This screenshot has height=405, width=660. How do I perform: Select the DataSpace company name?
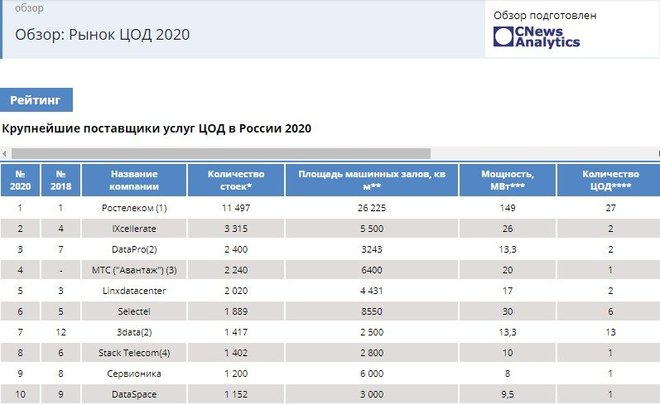point(134,393)
